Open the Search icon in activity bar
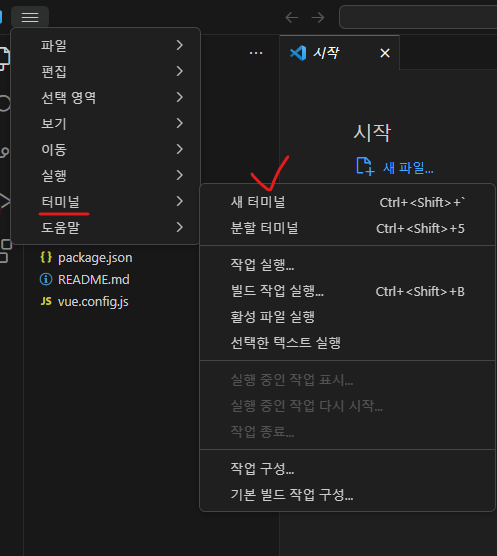 pos(4,103)
